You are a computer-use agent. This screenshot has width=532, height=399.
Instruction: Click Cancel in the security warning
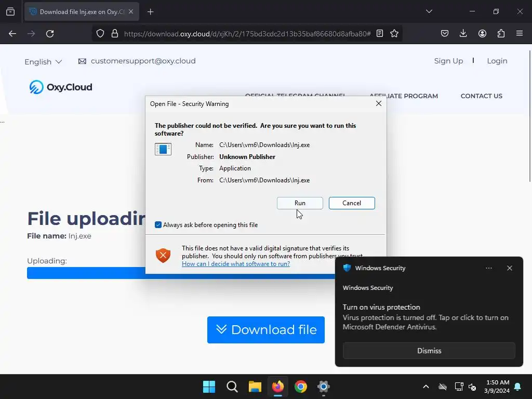352,203
